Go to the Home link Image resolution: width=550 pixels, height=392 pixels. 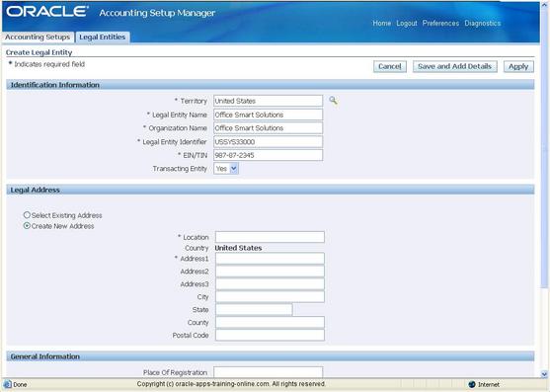point(381,23)
